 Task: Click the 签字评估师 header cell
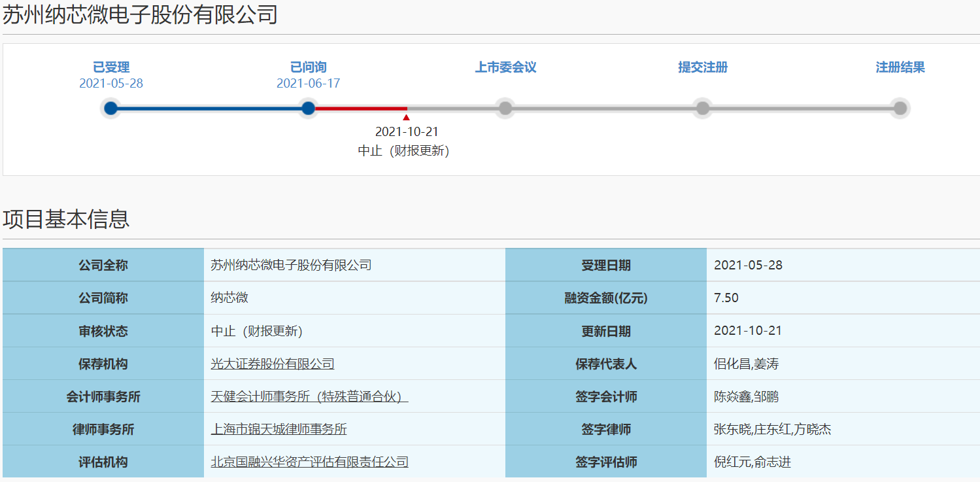pyautogui.click(x=606, y=462)
